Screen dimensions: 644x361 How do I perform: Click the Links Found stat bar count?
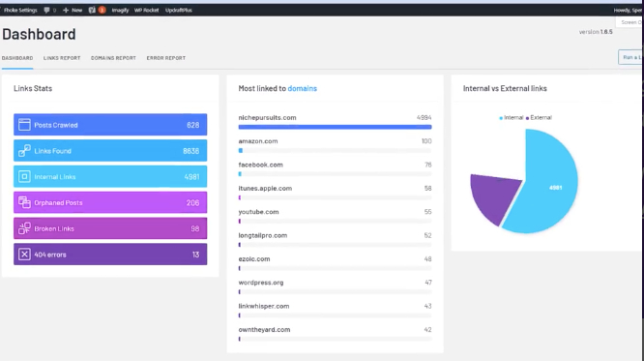191,151
